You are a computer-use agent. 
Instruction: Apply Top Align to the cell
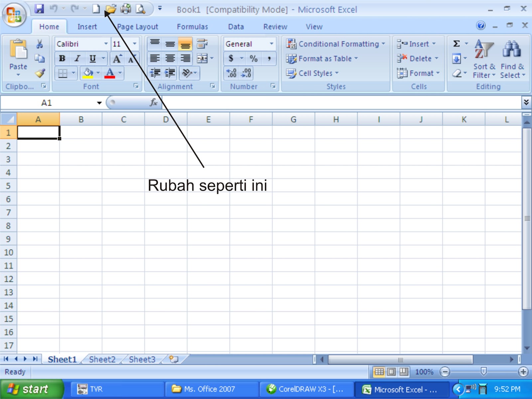[x=155, y=44]
